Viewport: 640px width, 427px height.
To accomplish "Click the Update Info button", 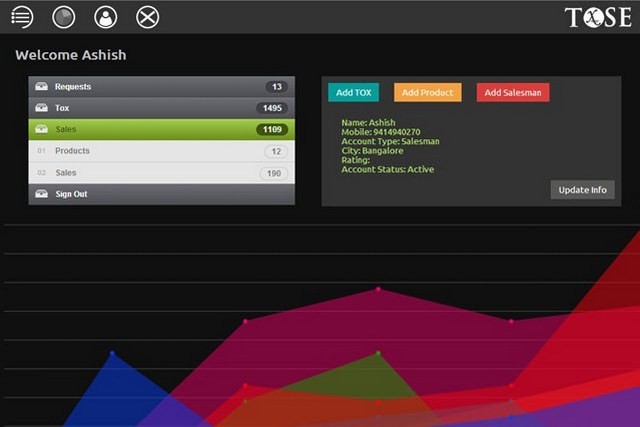I will [x=582, y=190].
